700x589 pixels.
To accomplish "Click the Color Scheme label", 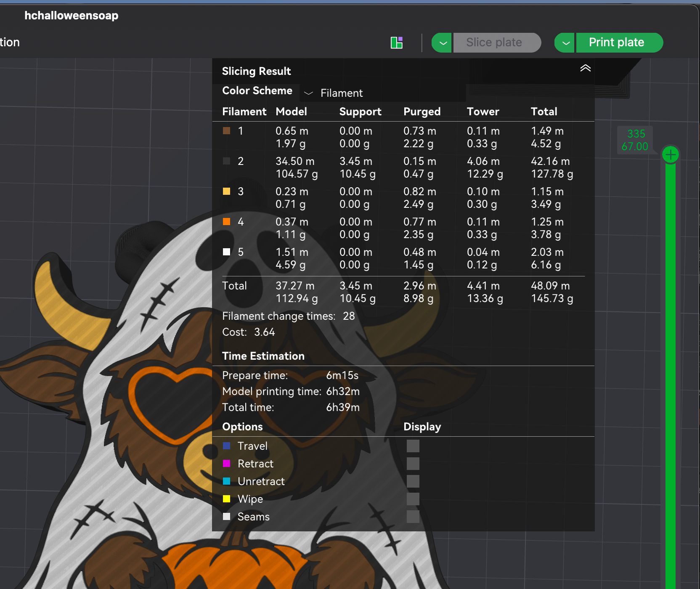I will (257, 90).
